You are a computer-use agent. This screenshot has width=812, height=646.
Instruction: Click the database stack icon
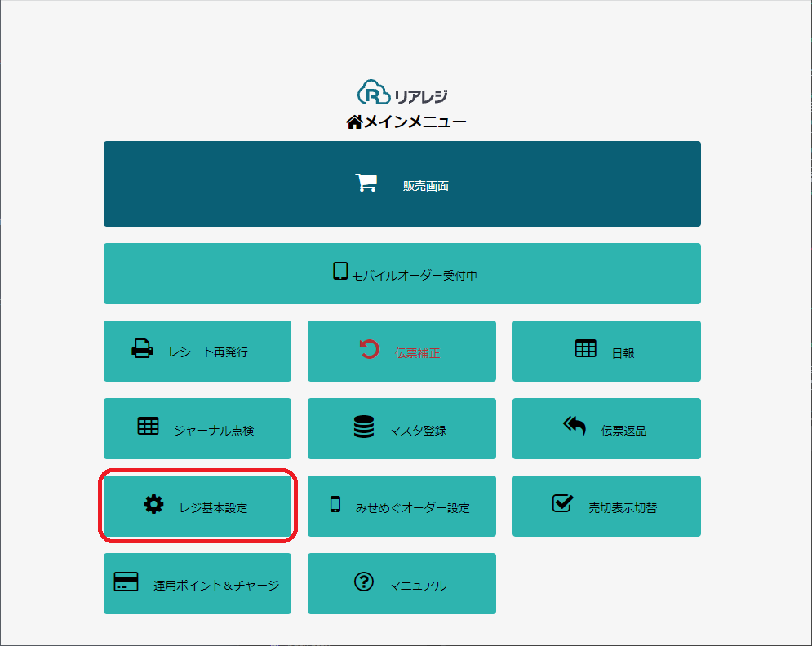pyautogui.click(x=364, y=427)
